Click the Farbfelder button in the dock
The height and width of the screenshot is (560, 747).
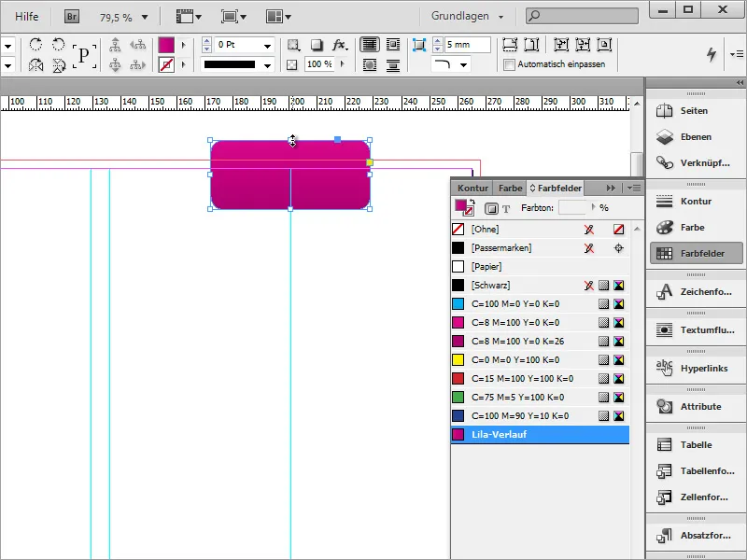pyautogui.click(x=696, y=253)
